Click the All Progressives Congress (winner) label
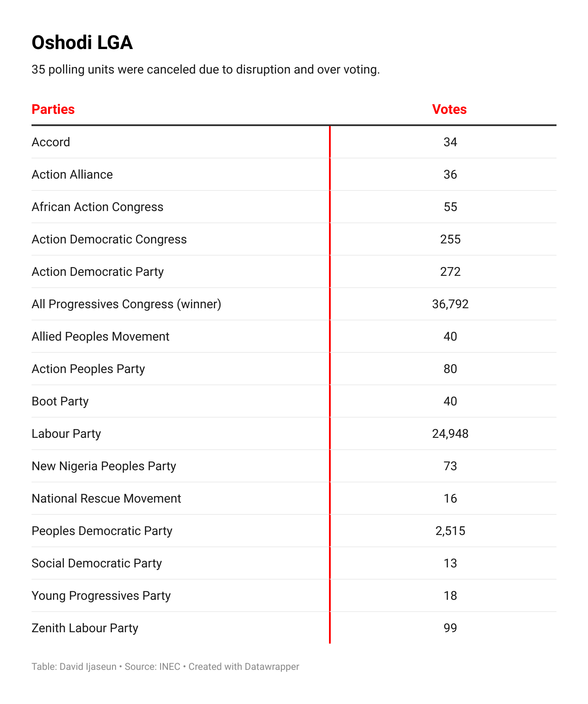The width and height of the screenshot is (588, 704). point(126,304)
